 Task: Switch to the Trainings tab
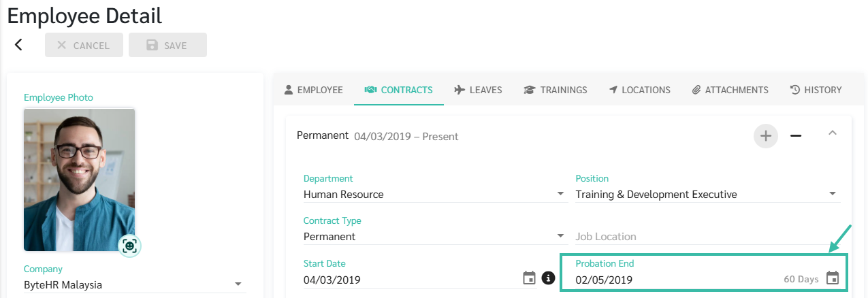coord(555,90)
